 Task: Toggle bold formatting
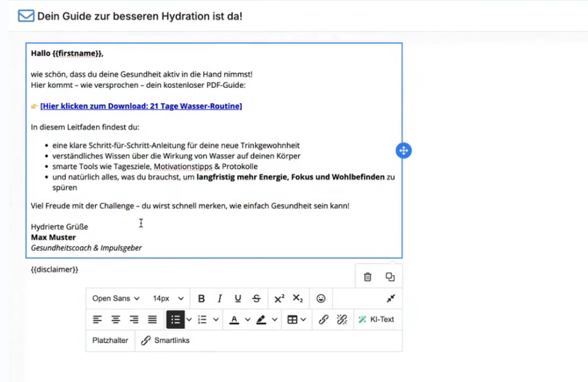point(201,299)
